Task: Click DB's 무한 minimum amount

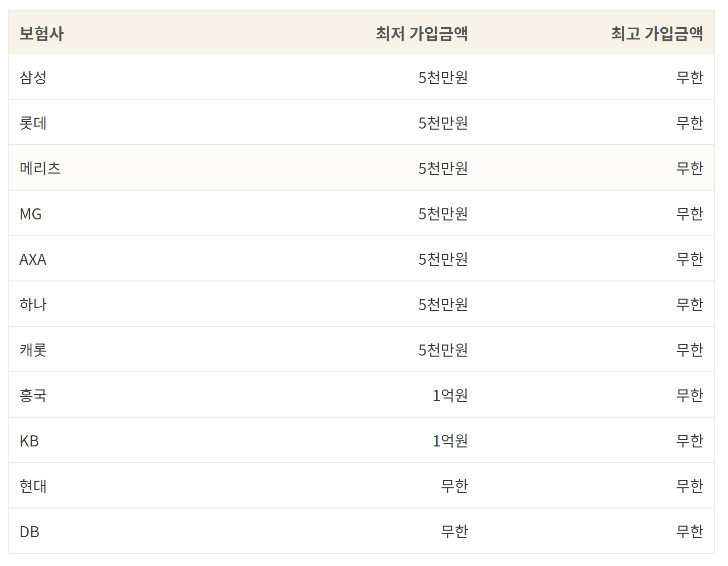Action: coord(454,531)
